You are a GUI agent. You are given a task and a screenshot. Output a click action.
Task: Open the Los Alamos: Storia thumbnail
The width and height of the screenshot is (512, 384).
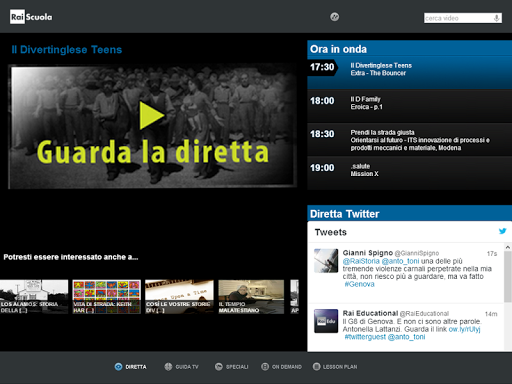click(x=34, y=297)
